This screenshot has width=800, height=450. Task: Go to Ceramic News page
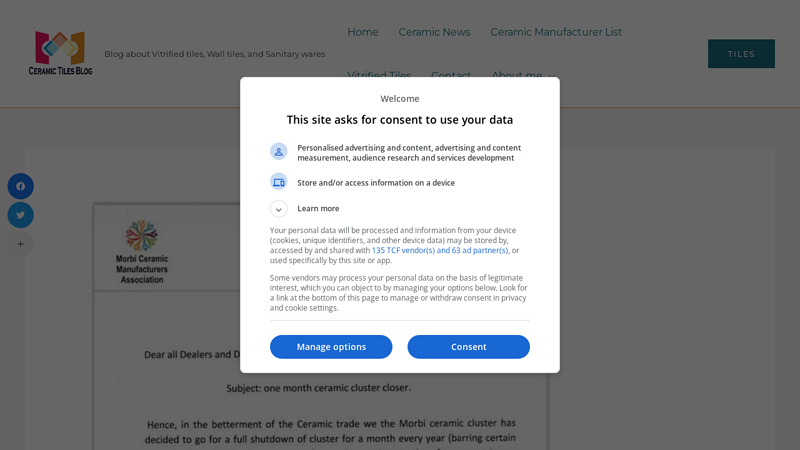pyautogui.click(x=434, y=32)
